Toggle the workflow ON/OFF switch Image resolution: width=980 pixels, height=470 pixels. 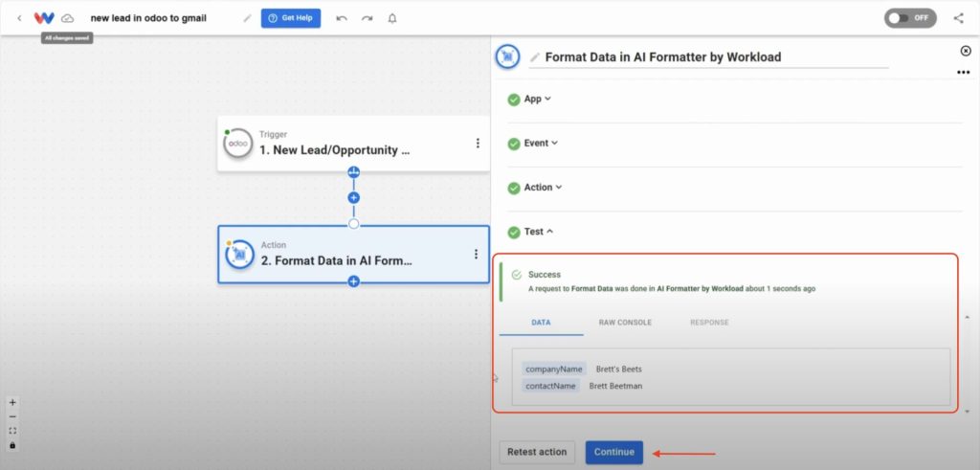pyautogui.click(x=910, y=18)
